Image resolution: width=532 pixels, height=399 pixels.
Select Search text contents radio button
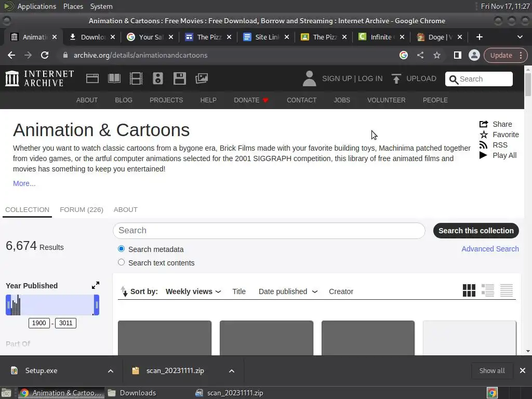[121, 262]
